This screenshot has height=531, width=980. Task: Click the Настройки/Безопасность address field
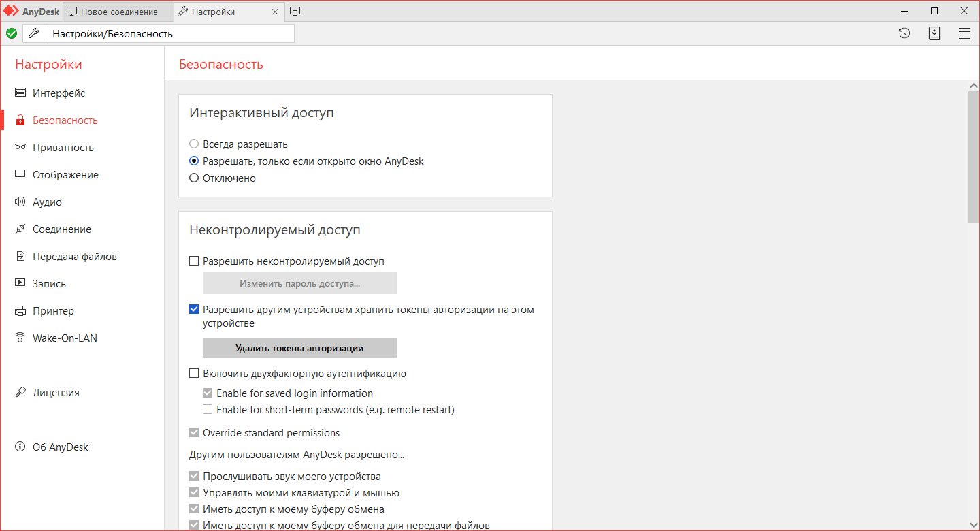[x=170, y=33]
